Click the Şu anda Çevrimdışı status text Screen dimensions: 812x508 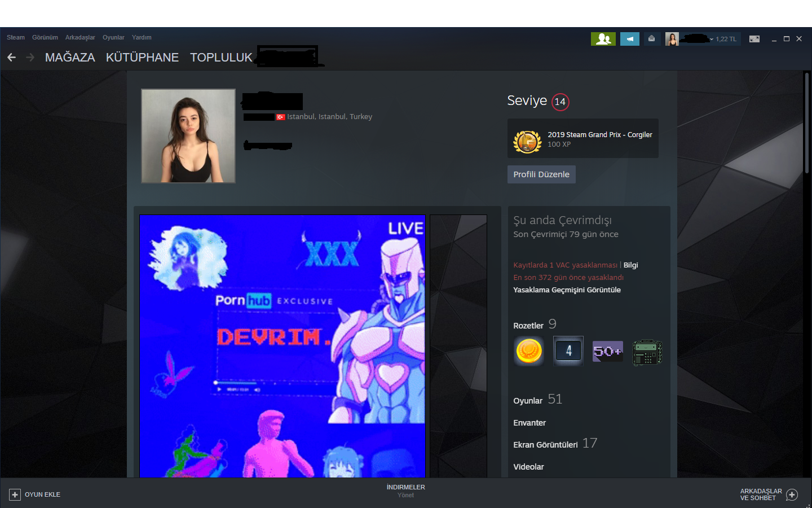click(562, 220)
